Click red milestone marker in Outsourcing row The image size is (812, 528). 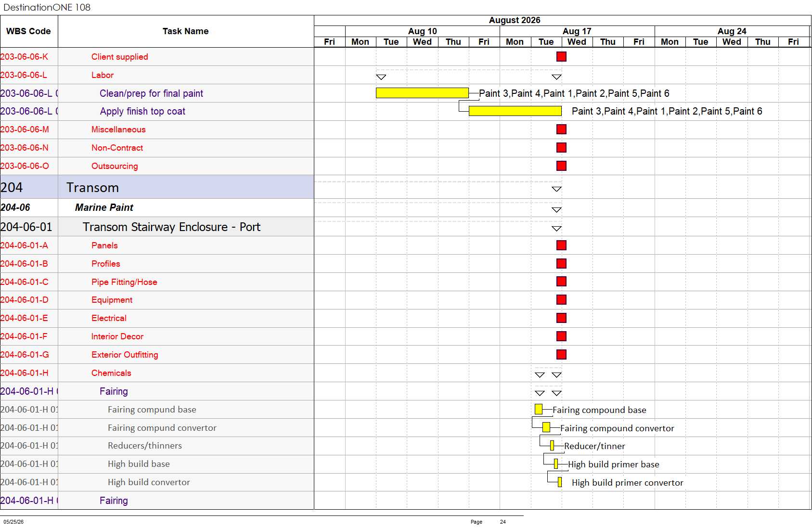561,166
